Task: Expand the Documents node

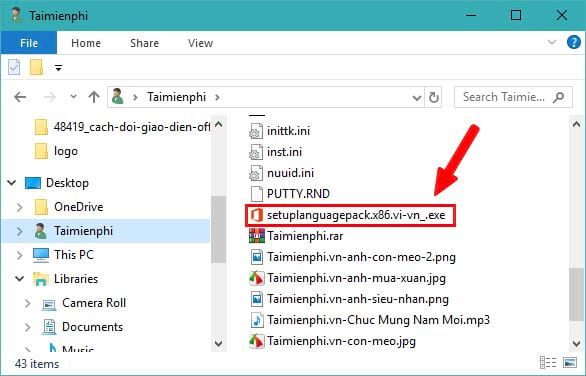Action: click(x=27, y=327)
